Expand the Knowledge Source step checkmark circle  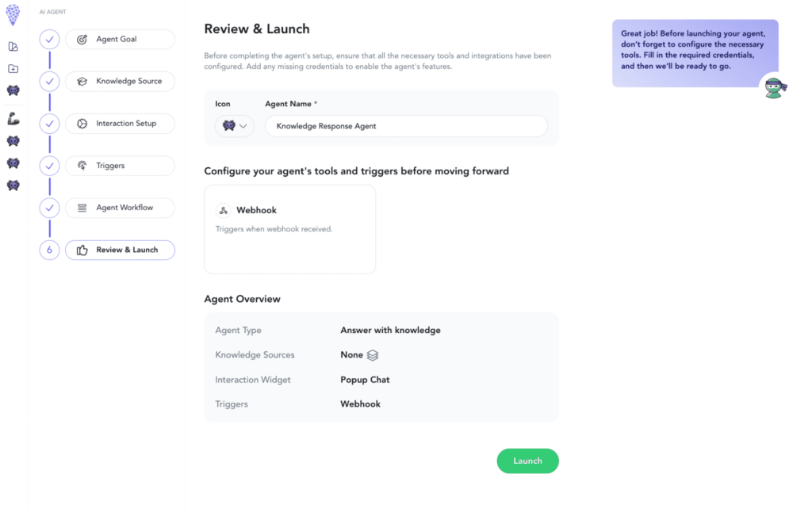pyautogui.click(x=49, y=81)
